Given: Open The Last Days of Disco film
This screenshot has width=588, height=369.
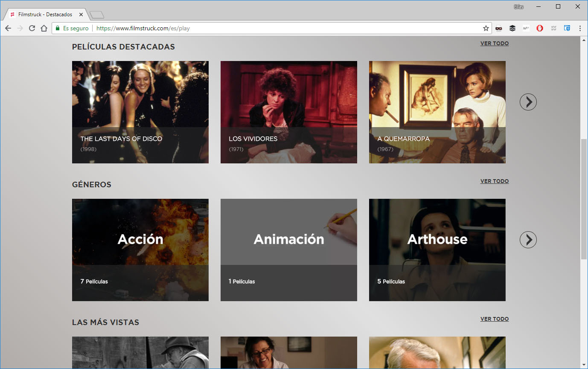Looking at the screenshot, I should pyautogui.click(x=140, y=112).
